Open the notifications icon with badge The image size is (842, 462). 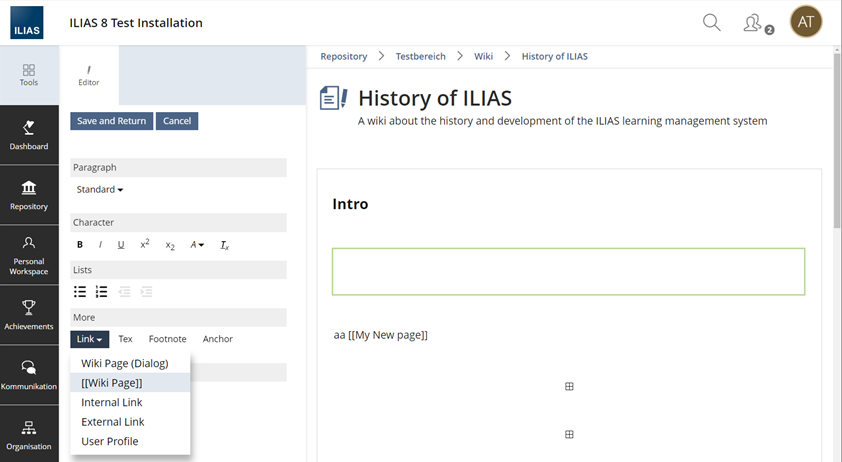pyautogui.click(x=755, y=23)
